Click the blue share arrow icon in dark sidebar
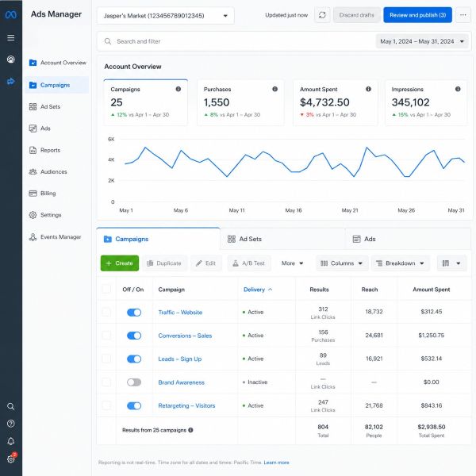The width and height of the screenshot is (476, 476). coord(11,81)
